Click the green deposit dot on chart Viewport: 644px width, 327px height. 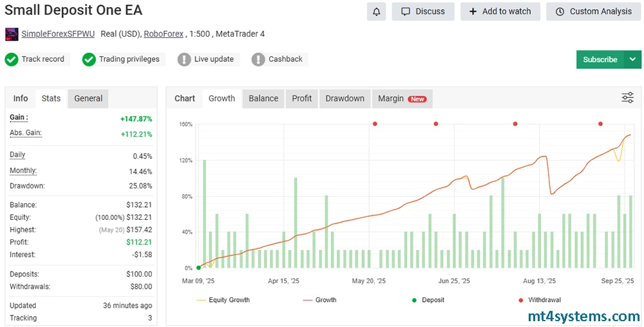198,267
